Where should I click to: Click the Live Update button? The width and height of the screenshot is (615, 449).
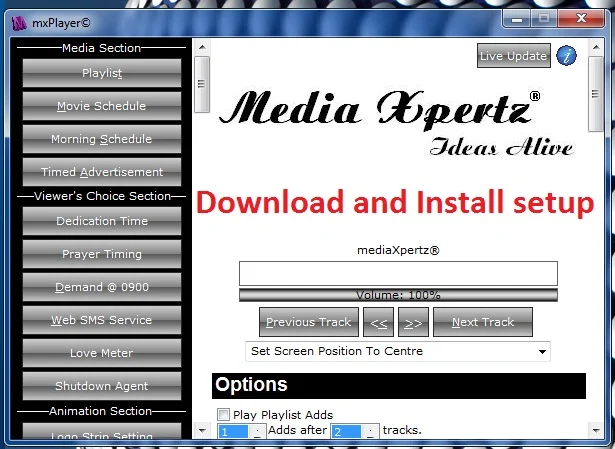[x=514, y=56]
